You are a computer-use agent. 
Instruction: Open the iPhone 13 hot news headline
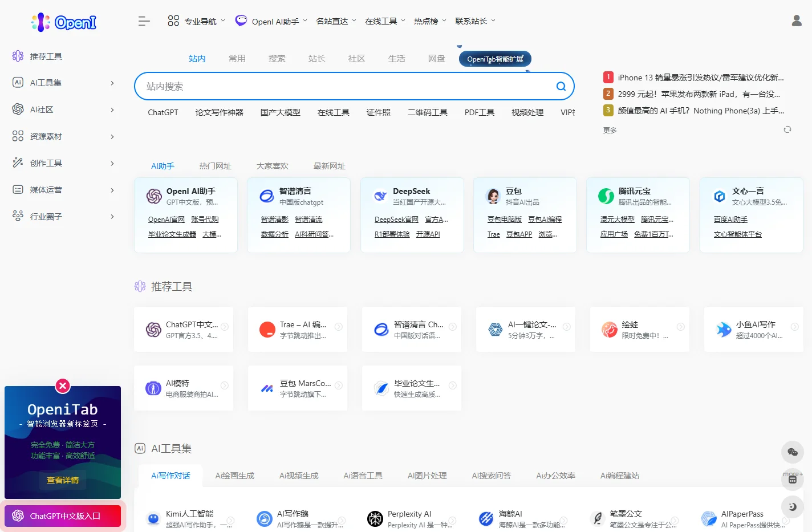click(x=700, y=78)
